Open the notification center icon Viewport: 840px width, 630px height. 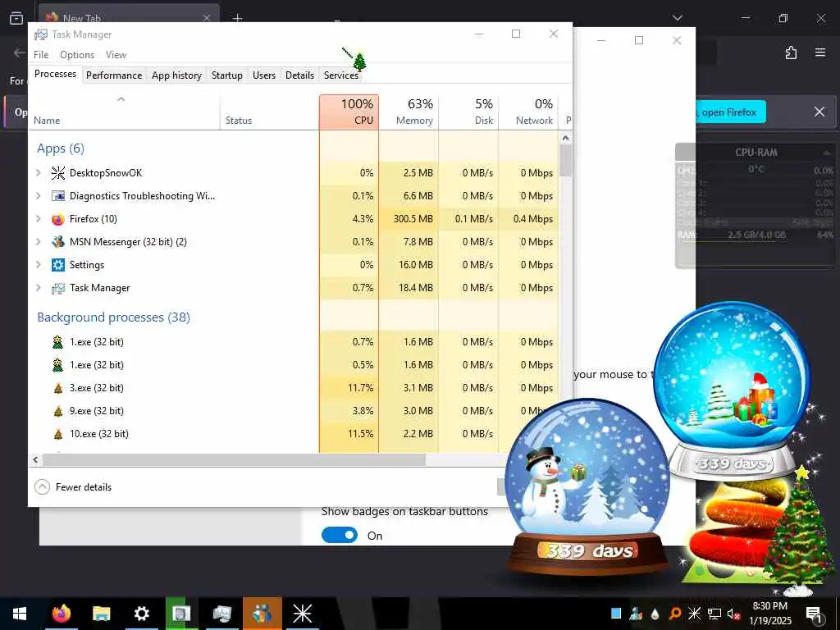[814, 614]
